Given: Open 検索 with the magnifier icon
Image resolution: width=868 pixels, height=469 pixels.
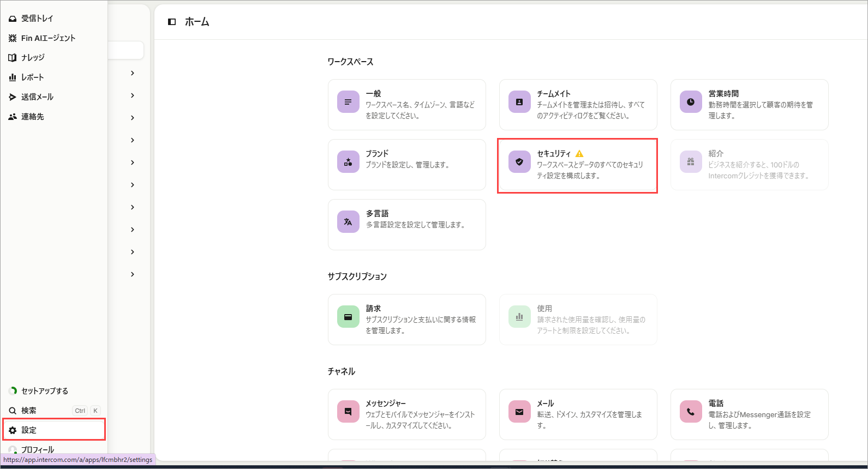Looking at the screenshot, I should [x=13, y=411].
